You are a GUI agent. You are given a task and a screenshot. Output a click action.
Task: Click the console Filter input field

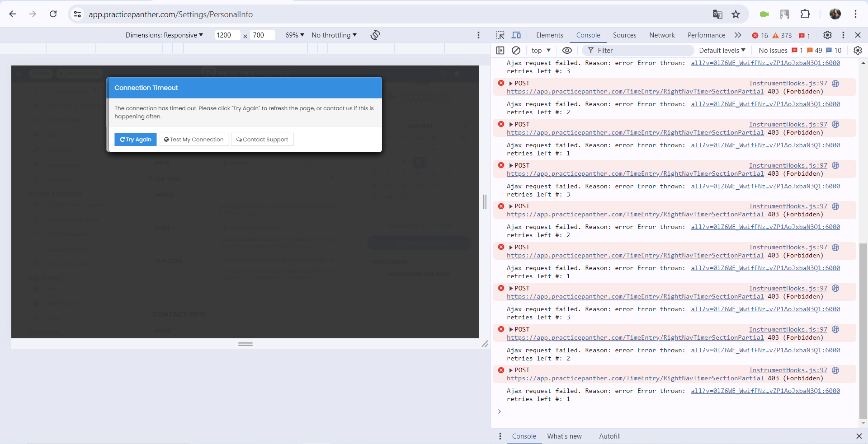pyautogui.click(x=638, y=51)
